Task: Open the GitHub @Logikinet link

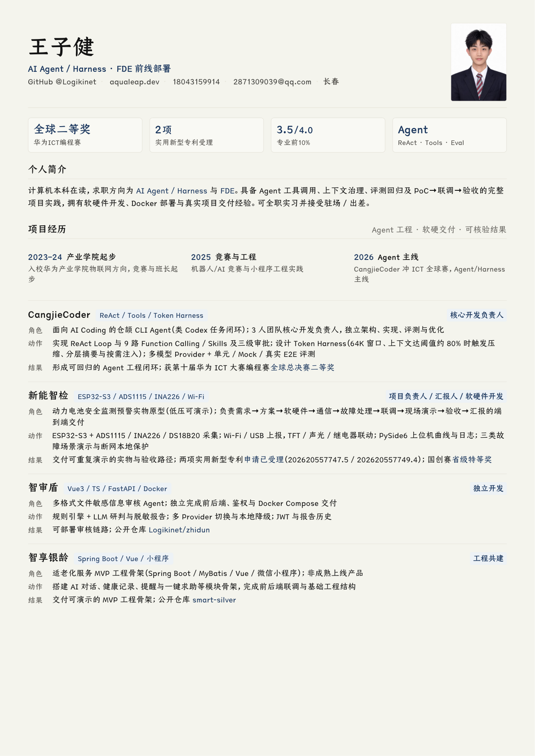Action: pos(62,82)
